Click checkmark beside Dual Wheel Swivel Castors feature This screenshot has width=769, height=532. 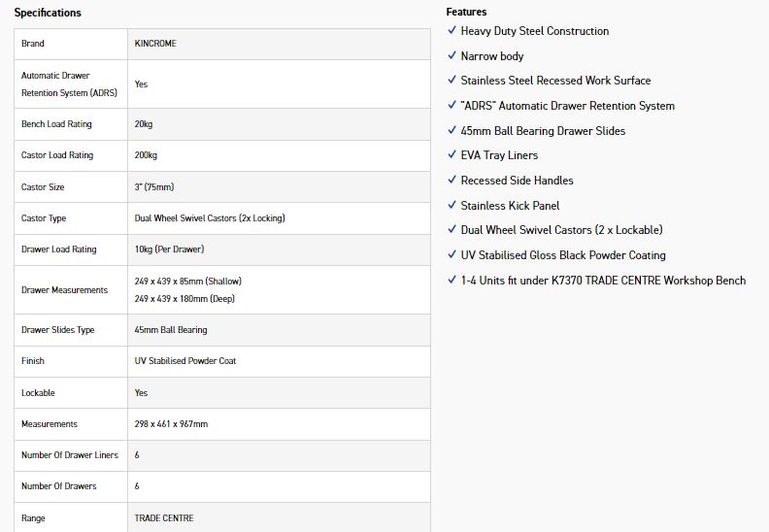click(451, 229)
